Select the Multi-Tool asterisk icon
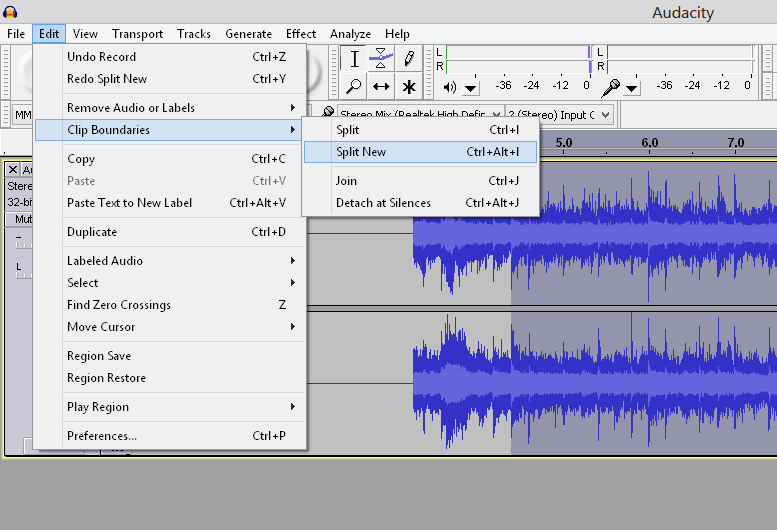This screenshot has height=530, width=777. coord(409,87)
